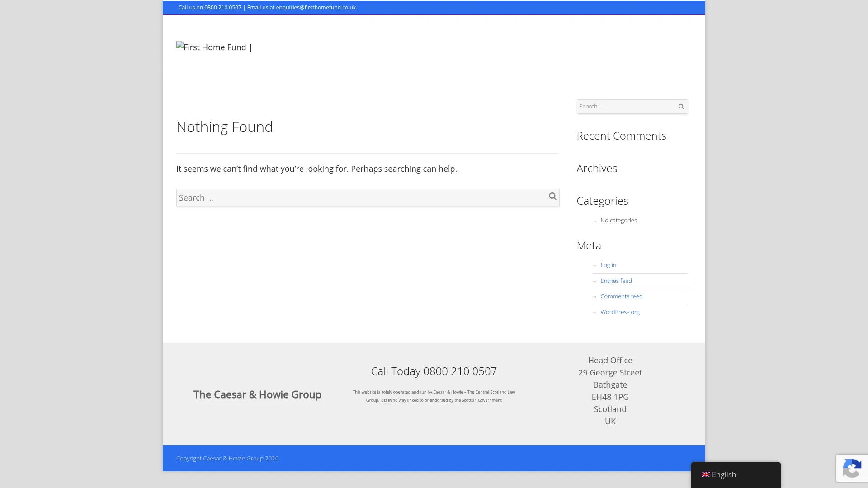The image size is (868, 488).
Task: Click the enquiries@firsthomefund.co.uk email address
Action: point(316,8)
